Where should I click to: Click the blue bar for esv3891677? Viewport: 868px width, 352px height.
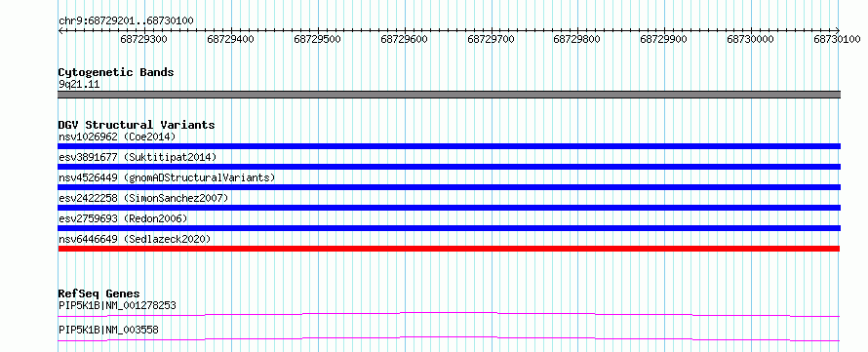(x=450, y=167)
